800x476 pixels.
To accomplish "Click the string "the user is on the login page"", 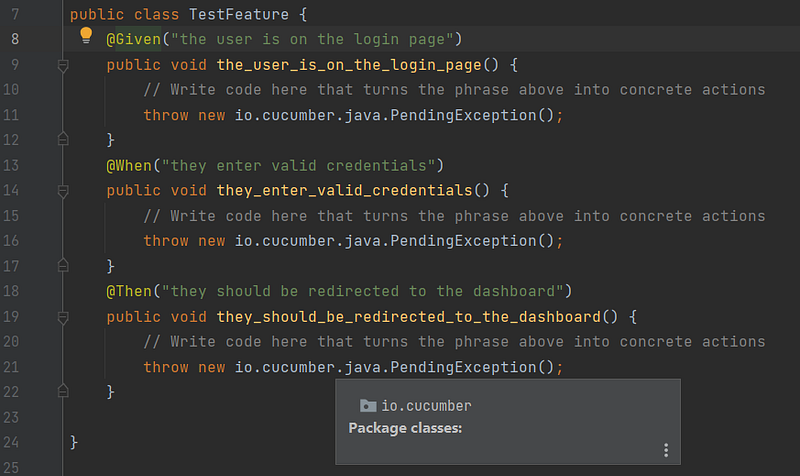I will pyautogui.click(x=312, y=39).
